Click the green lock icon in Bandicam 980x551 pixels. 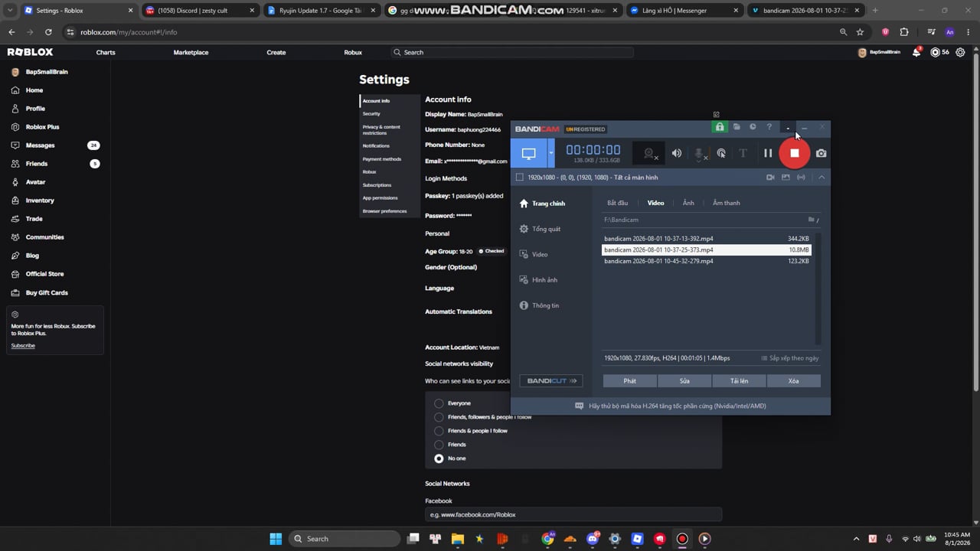tap(720, 127)
